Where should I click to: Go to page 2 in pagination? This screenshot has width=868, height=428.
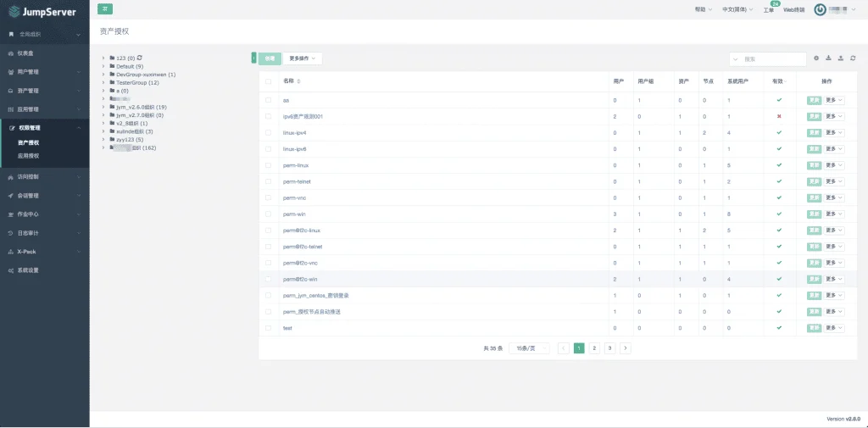click(x=594, y=348)
